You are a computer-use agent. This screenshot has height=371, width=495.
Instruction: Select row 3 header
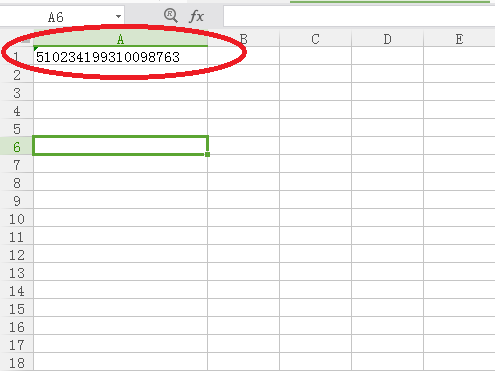pyautogui.click(x=17, y=92)
